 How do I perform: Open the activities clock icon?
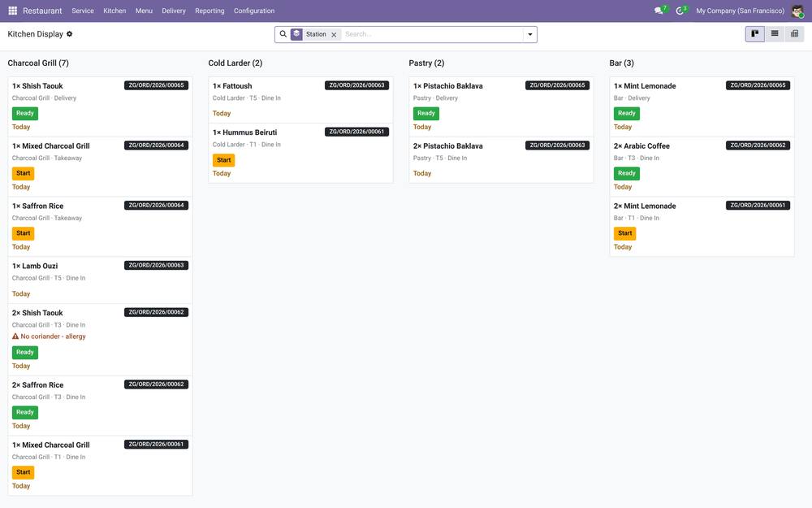[680, 11]
